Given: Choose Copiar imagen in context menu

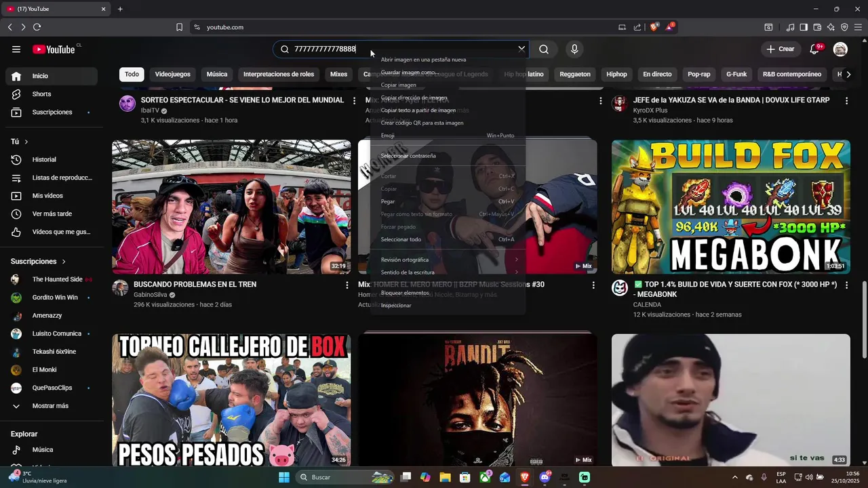Looking at the screenshot, I should point(448,85).
